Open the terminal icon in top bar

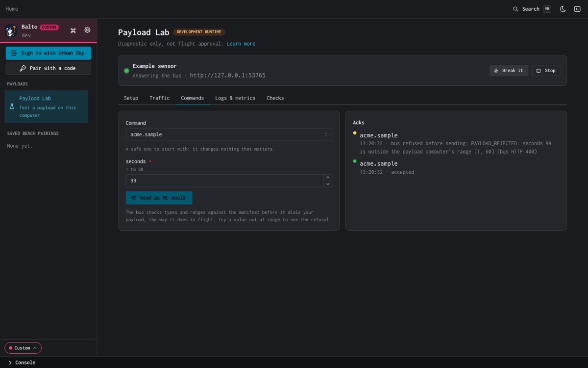pyautogui.click(x=577, y=9)
